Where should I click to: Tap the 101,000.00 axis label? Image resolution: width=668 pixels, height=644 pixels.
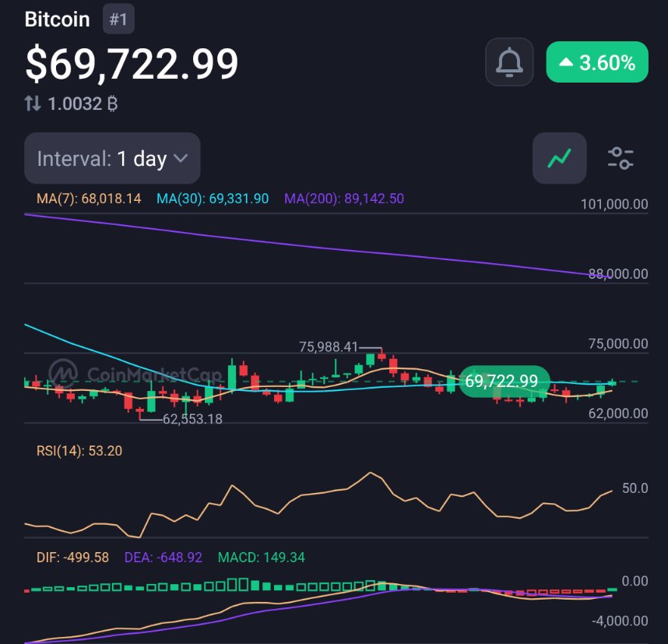point(614,204)
